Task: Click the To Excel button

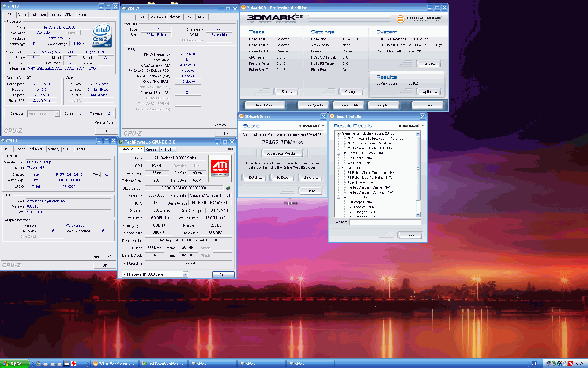Action: (283, 178)
